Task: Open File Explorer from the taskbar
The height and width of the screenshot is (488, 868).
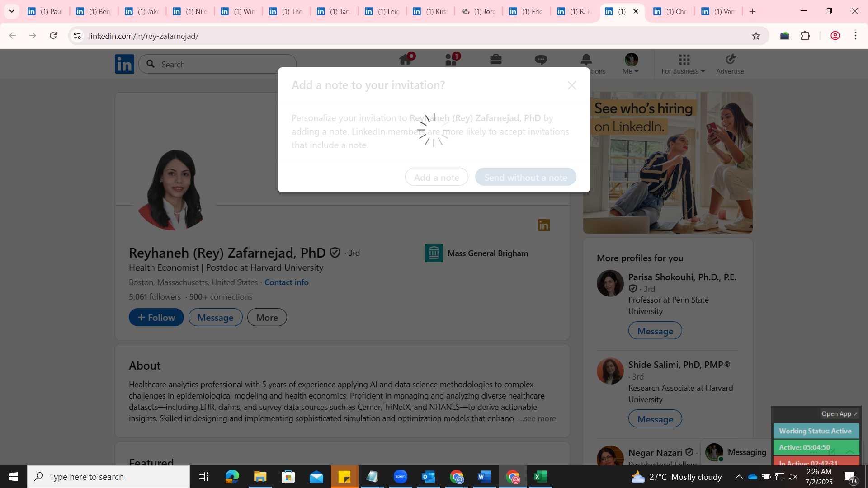Action: pyautogui.click(x=260, y=477)
